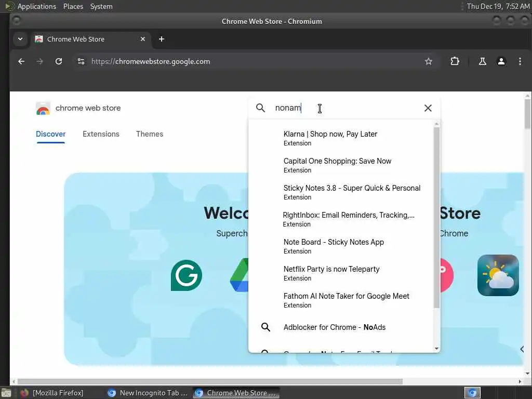This screenshot has height=399, width=532.
Task: Click the browser forward arrow
Action: (39, 61)
